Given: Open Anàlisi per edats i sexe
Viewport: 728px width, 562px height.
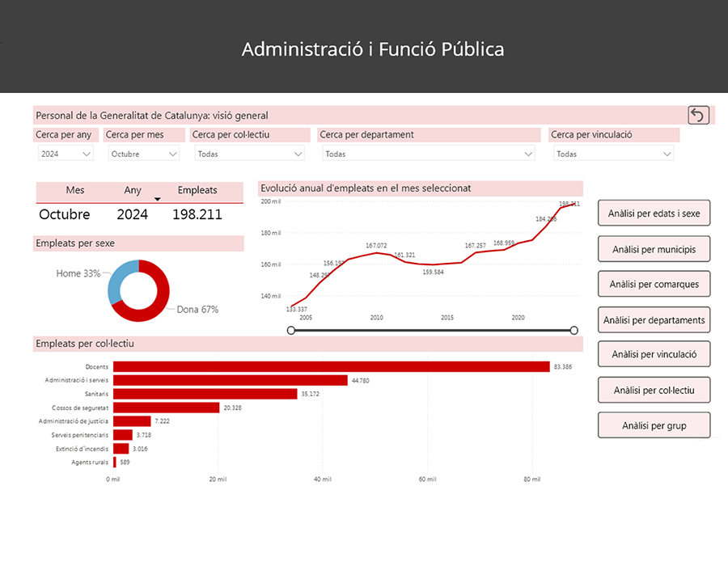Looking at the screenshot, I should pos(654,213).
